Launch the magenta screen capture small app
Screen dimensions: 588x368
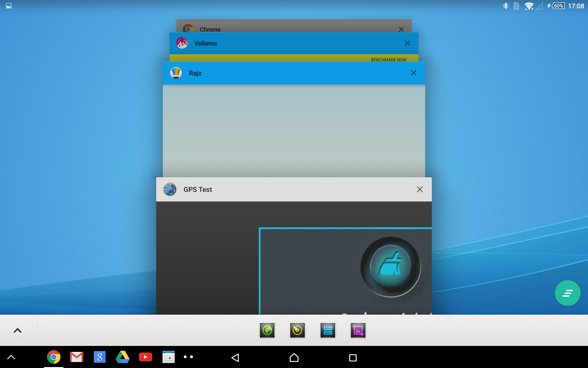click(x=358, y=330)
